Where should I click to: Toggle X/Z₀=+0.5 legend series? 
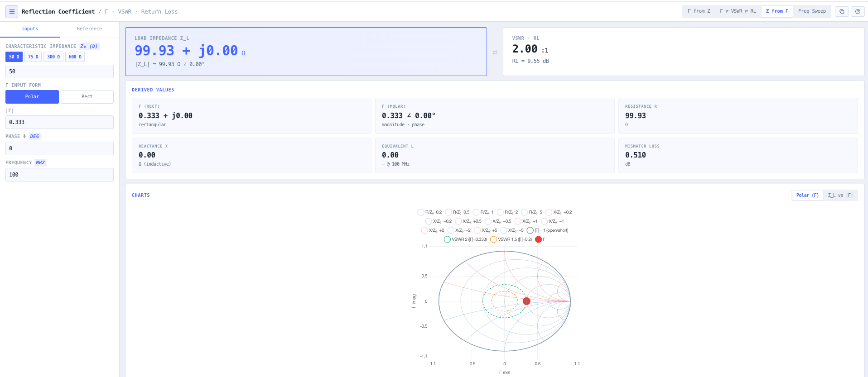point(468,221)
